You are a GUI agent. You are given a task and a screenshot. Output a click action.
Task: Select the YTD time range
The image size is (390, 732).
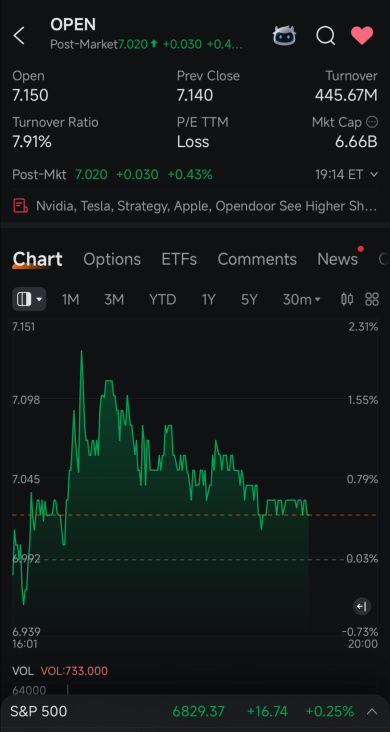pyautogui.click(x=163, y=300)
